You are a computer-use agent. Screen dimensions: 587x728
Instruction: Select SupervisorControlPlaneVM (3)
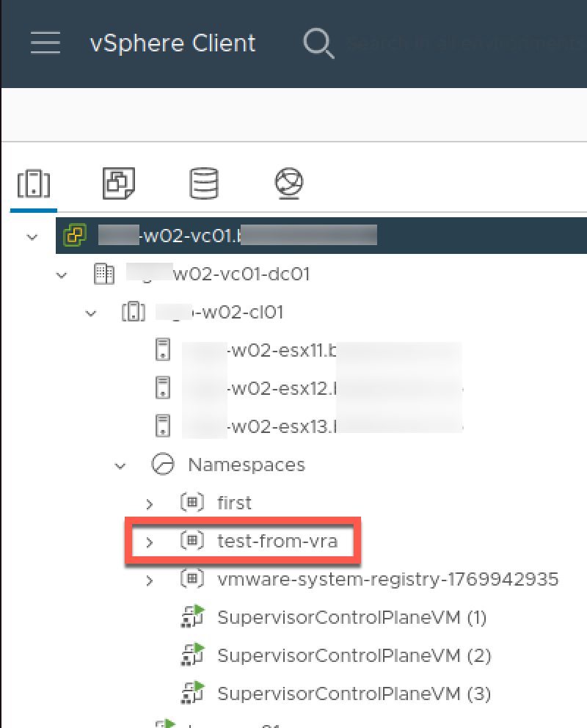click(x=354, y=694)
